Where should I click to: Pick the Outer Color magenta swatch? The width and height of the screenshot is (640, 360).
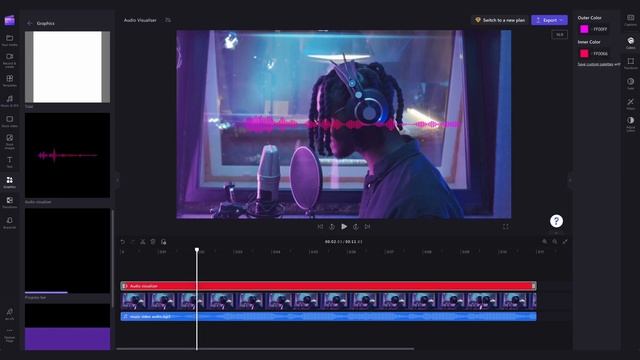(x=584, y=29)
